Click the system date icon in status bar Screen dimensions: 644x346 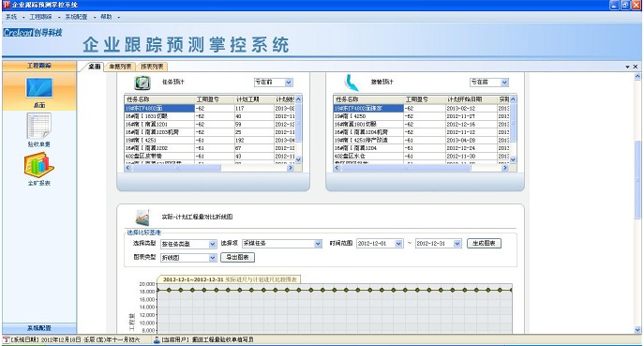pyautogui.click(x=7, y=339)
